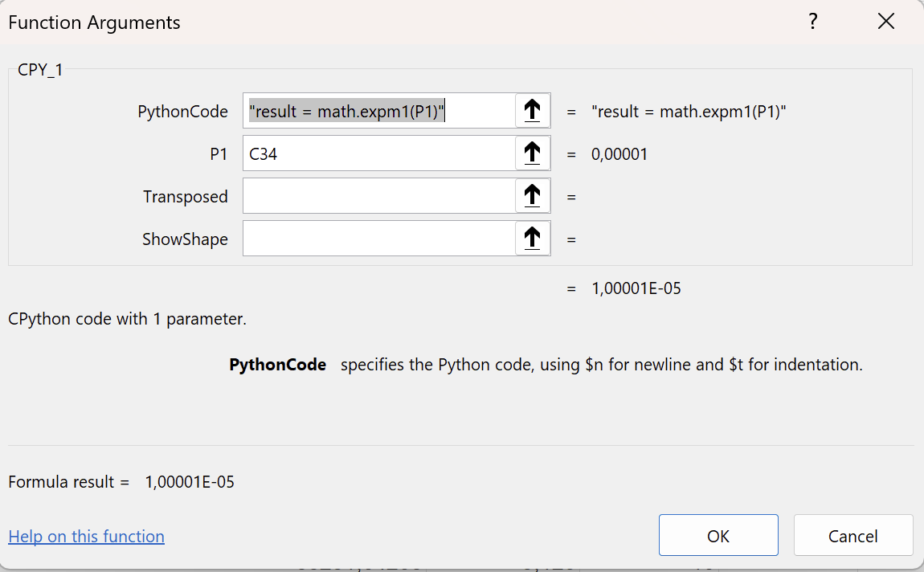Click the Function Arguments dialog title
The width and height of the screenshot is (924, 572).
coord(94,22)
